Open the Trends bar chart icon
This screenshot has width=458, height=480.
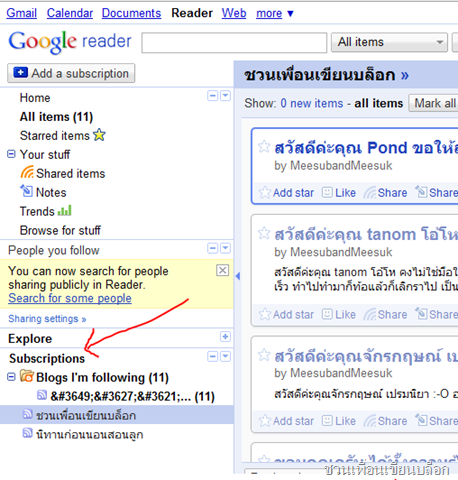pyautogui.click(x=65, y=211)
